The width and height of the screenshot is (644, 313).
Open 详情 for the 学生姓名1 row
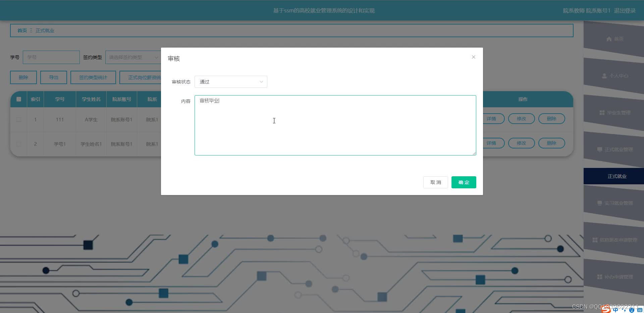(x=493, y=143)
